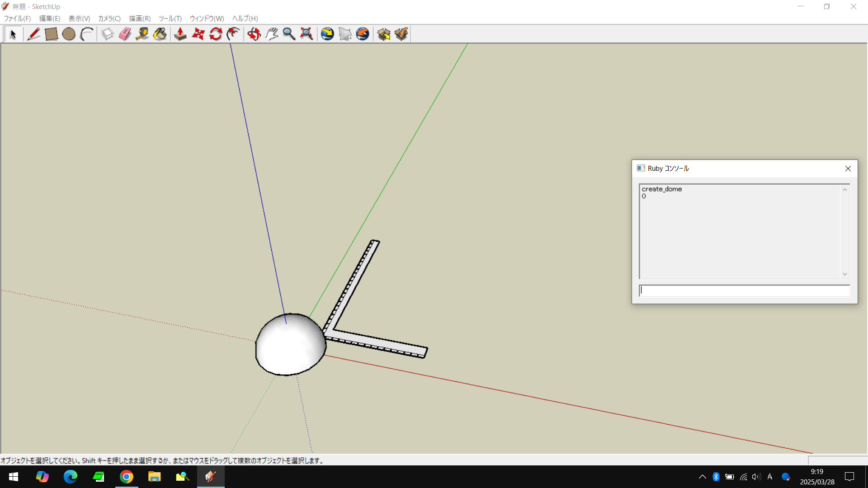
Task: Open the ウィンドウ(W) menu
Action: pos(207,19)
